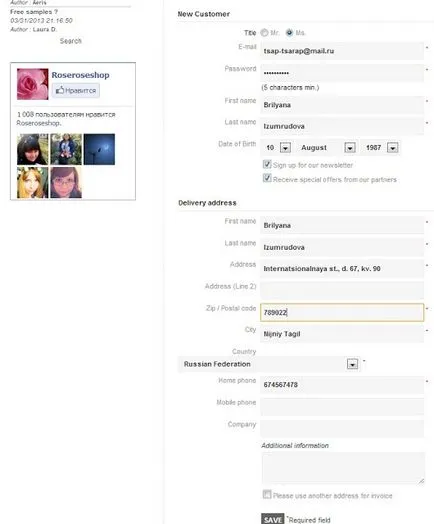This screenshot has height=524, width=434.
Task: Click the Password input field
Action: [x=342, y=73]
